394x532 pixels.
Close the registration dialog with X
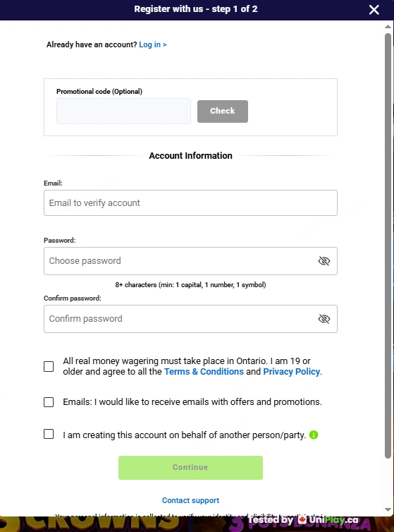click(x=374, y=9)
